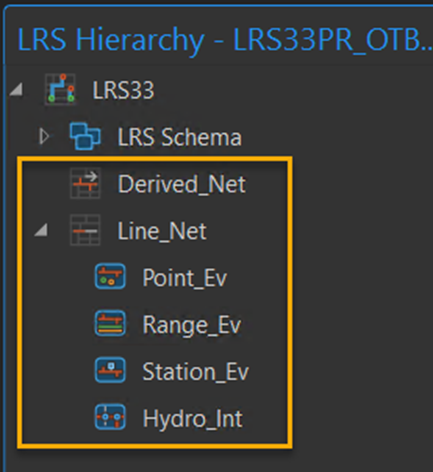Collapse the LRS33 tree node
The image size is (433, 472).
pyautogui.click(x=16, y=90)
